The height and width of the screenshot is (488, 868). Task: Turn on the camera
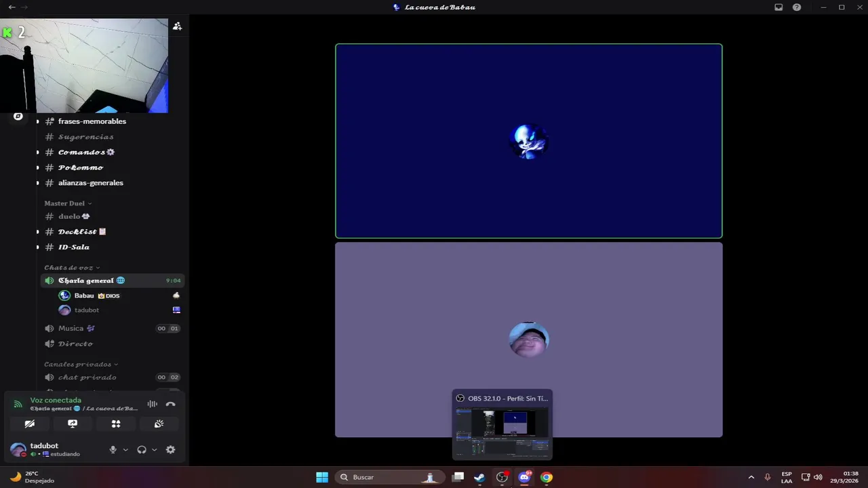30,424
